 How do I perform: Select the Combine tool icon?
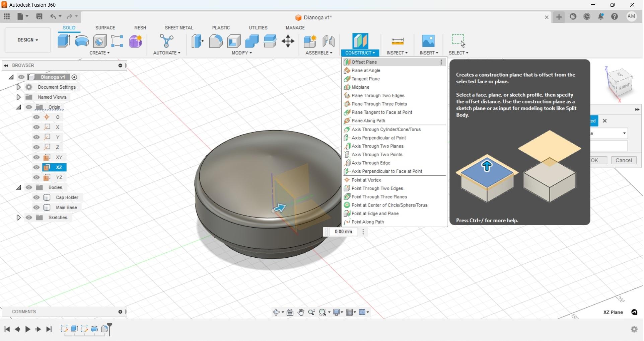point(252,41)
